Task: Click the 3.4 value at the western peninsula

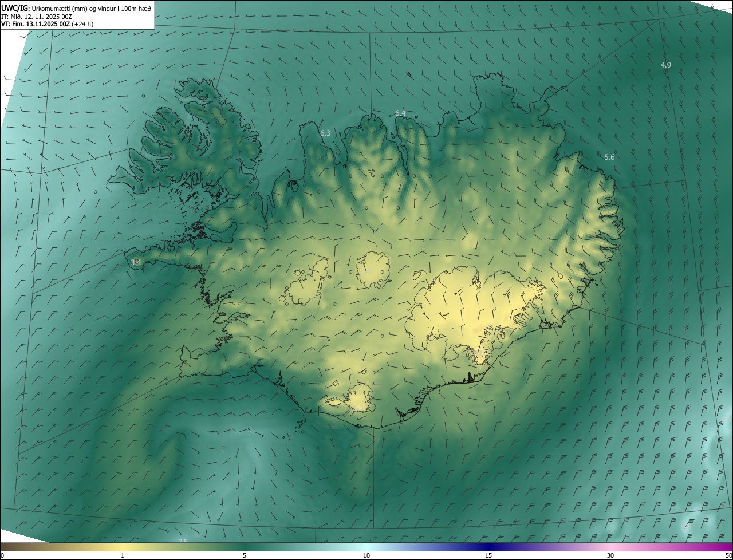Action: (x=136, y=262)
